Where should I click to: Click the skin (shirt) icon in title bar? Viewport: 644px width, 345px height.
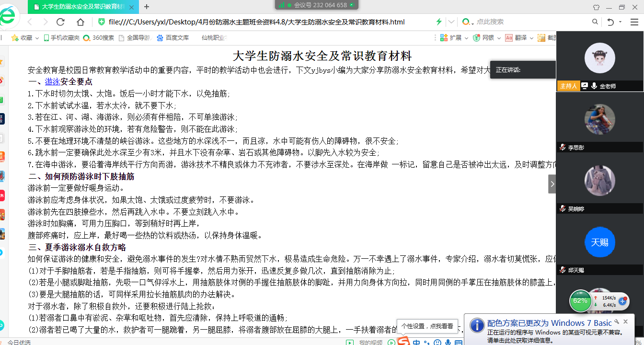[596, 7]
